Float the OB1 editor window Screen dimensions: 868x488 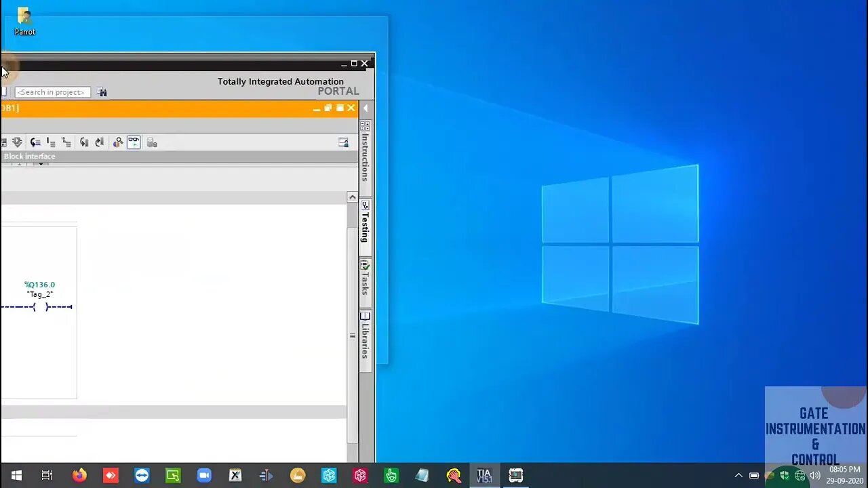[328, 108]
